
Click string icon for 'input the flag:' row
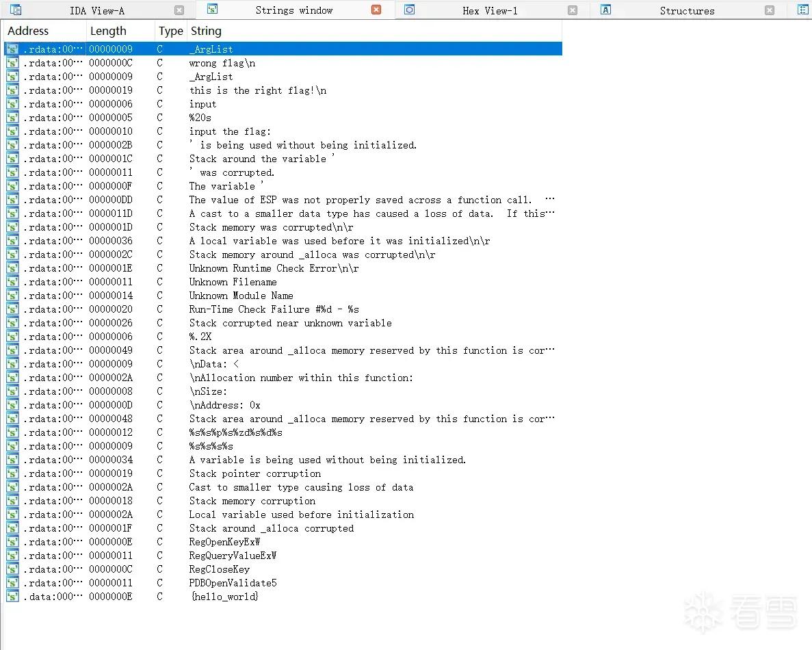coord(12,131)
